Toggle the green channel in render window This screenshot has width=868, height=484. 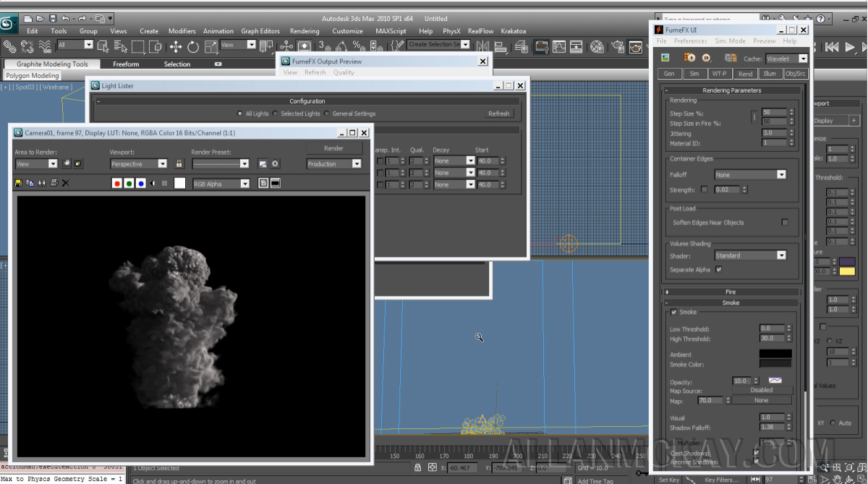pyautogui.click(x=129, y=184)
